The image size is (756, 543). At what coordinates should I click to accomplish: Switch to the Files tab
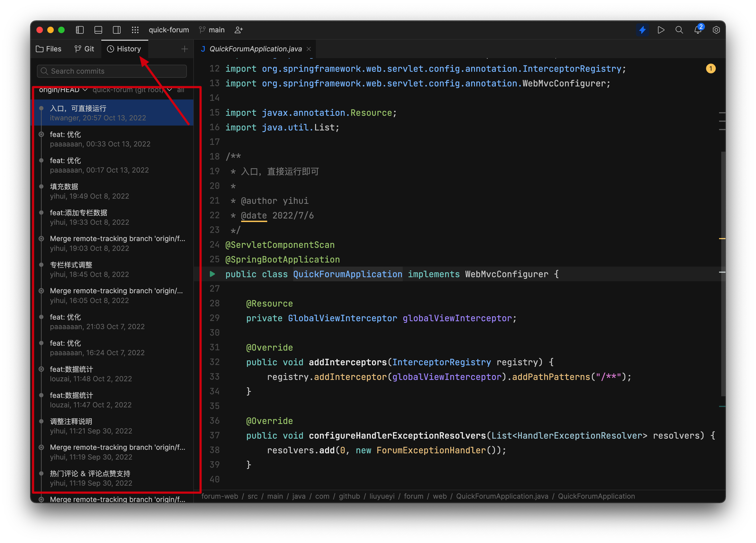click(49, 49)
